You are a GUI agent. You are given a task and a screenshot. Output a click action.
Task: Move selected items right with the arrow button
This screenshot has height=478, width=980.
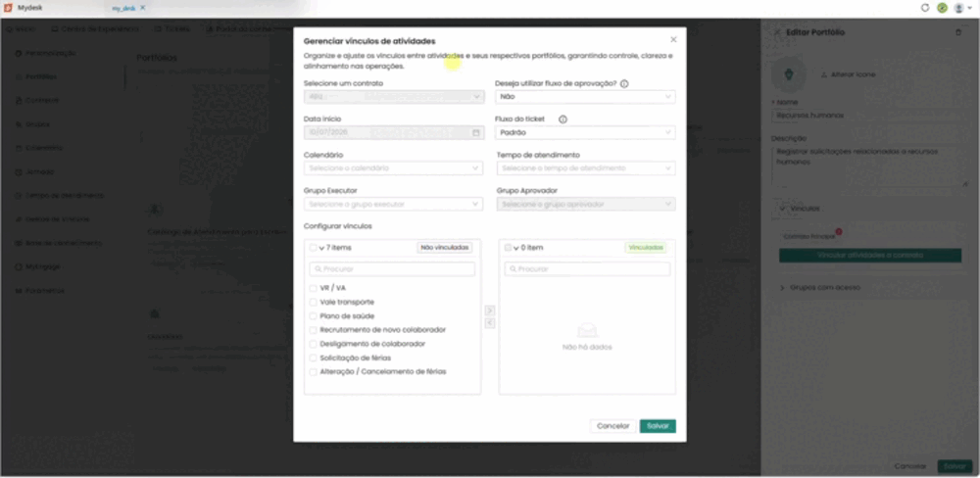490,311
